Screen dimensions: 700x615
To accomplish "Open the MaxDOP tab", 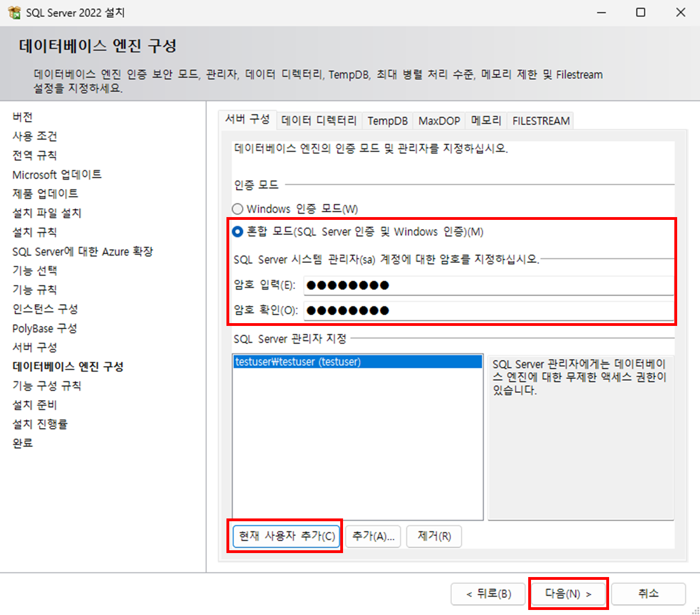I will [x=439, y=121].
